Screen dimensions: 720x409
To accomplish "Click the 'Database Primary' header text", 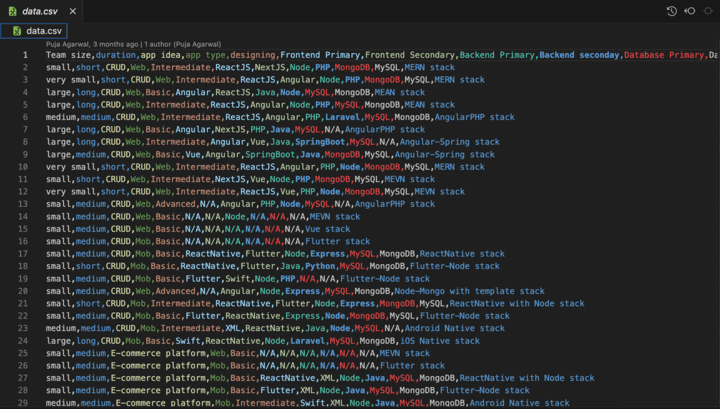I will click(x=664, y=55).
